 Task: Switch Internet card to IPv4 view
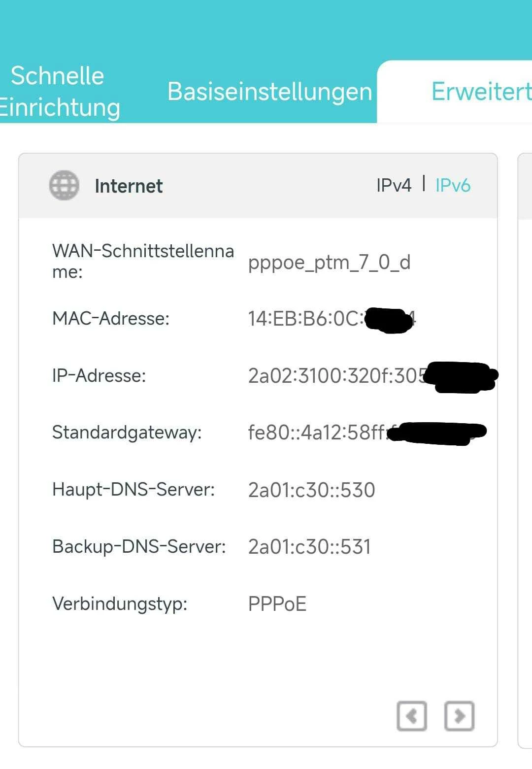tap(394, 185)
